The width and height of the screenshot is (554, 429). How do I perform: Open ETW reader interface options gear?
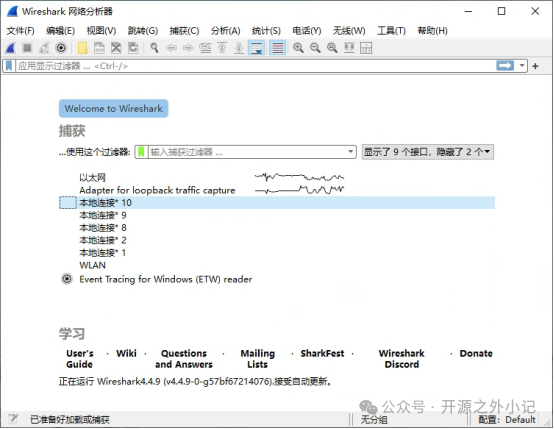[x=67, y=279]
